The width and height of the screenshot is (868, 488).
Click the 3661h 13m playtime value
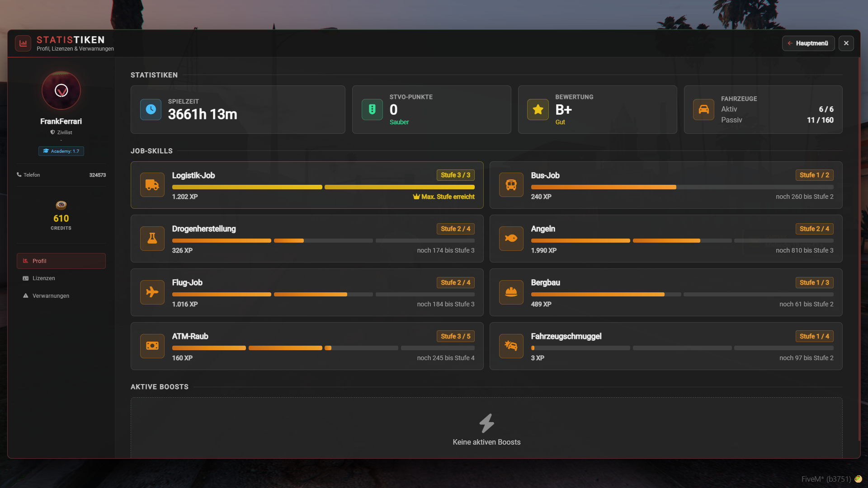(203, 114)
